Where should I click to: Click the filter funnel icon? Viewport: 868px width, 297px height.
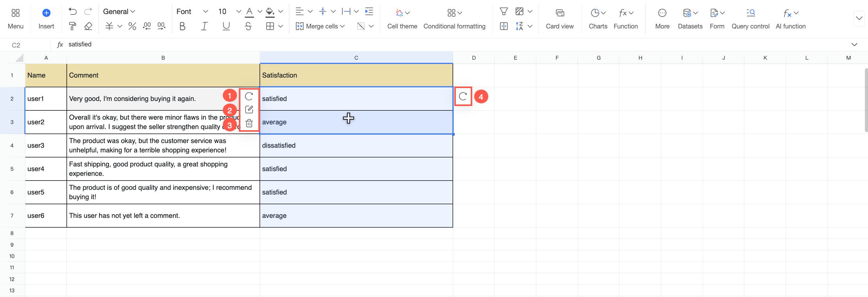point(504,12)
